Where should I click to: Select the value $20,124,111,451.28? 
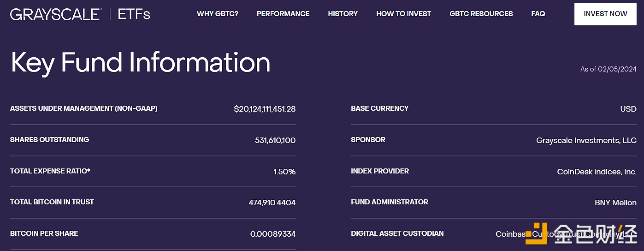pyautogui.click(x=265, y=109)
